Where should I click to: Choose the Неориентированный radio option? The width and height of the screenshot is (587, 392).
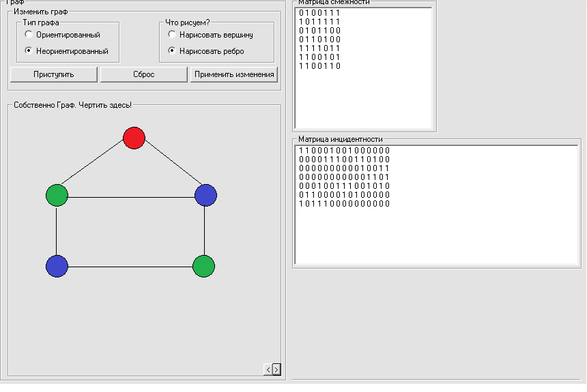(29, 51)
